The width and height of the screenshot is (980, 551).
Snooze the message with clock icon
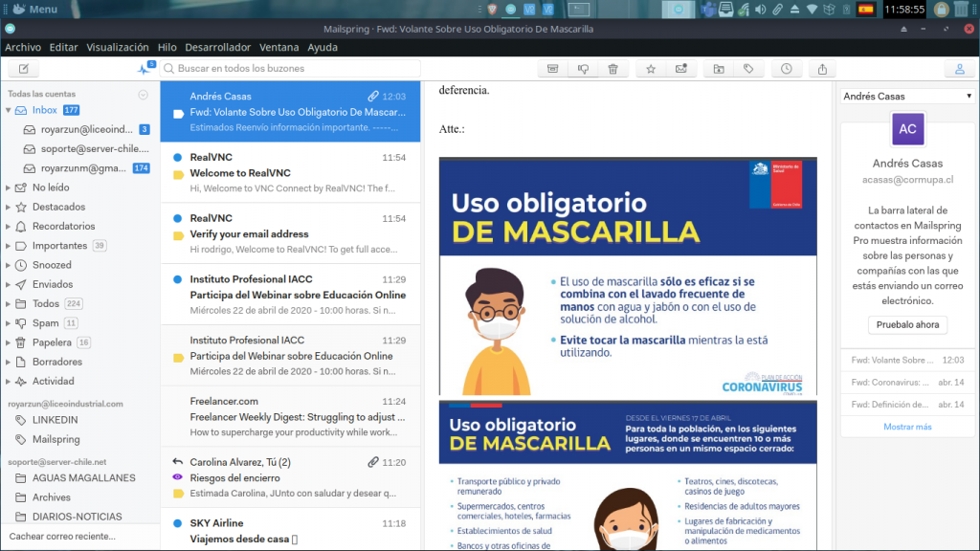[787, 69]
